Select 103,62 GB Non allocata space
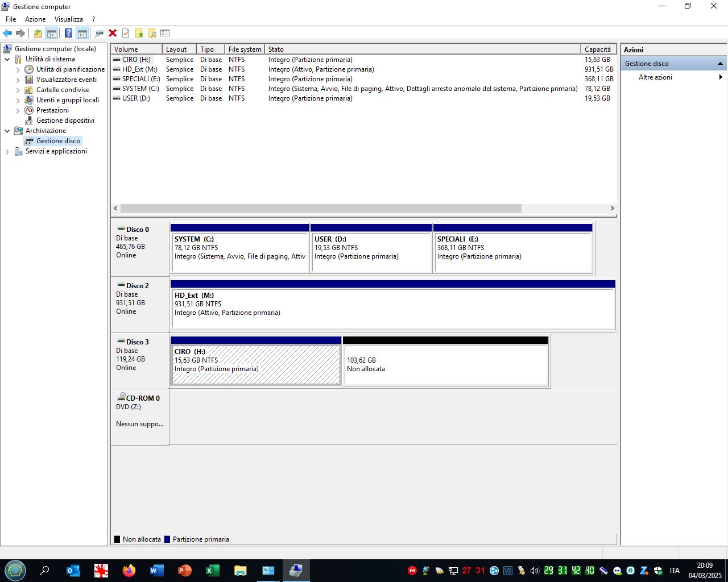Screen dimensions: 728x582 [x=446, y=361]
